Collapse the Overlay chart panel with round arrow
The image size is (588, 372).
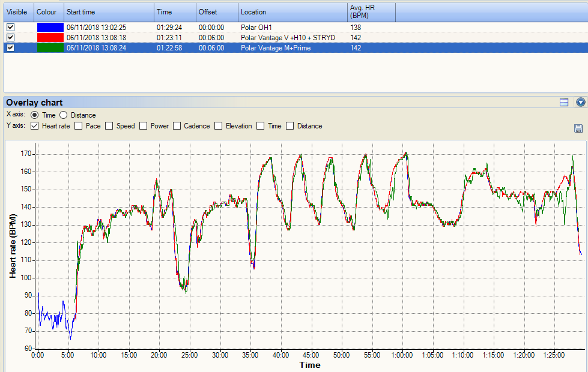[x=580, y=103]
